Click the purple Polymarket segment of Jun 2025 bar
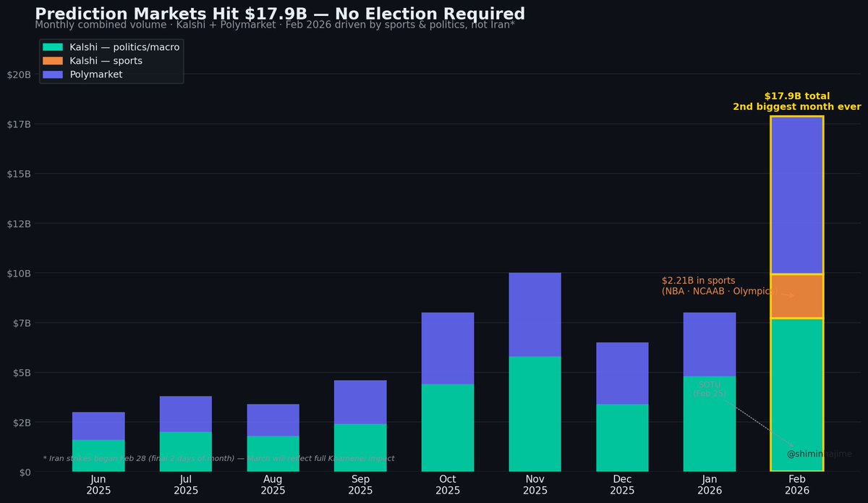The image size is (868, 503). pos(98,426)
